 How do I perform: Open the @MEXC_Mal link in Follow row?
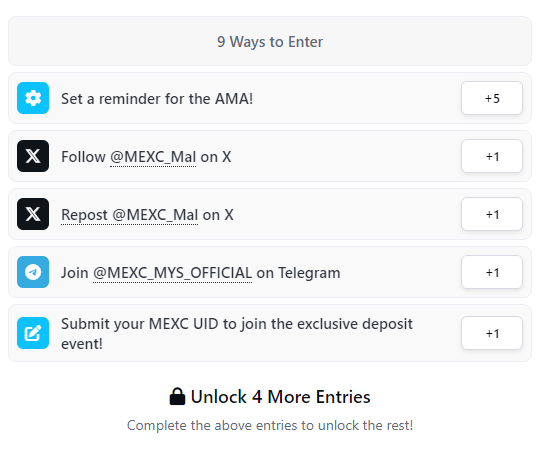pos(153,157)
